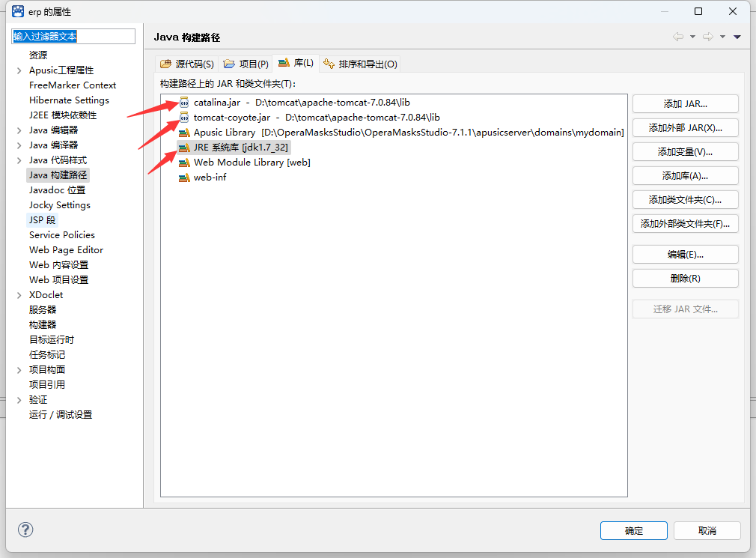Click the forward navigation arrow icon

pyautogui.click(x=708, y=37)
